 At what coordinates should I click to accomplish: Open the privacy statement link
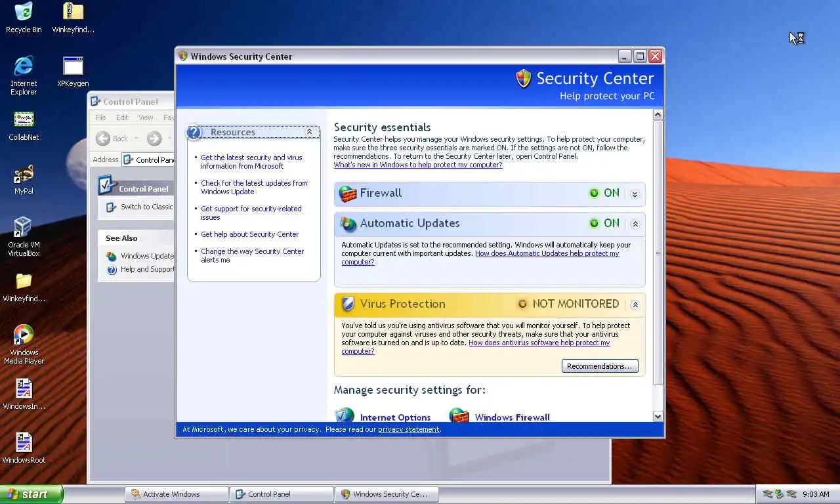(408, 430)
